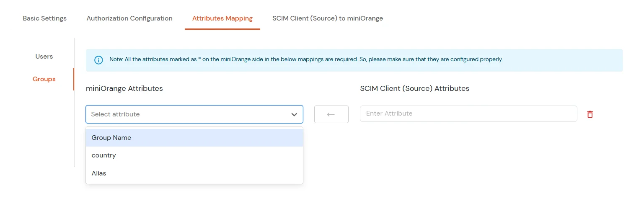Screen dimensions: 644x201
Task: Choose Alias from the dropdown list
Action: point(194,173)
